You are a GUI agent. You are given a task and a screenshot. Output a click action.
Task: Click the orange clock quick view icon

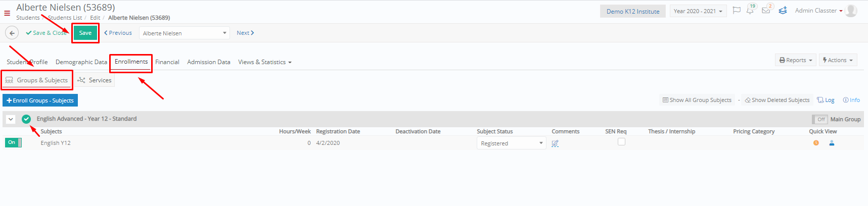pyautogui.click(x=816, y=143)
